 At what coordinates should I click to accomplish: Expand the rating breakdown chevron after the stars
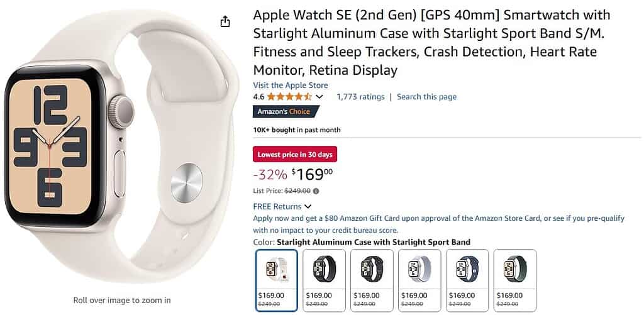tap(319, 97)
